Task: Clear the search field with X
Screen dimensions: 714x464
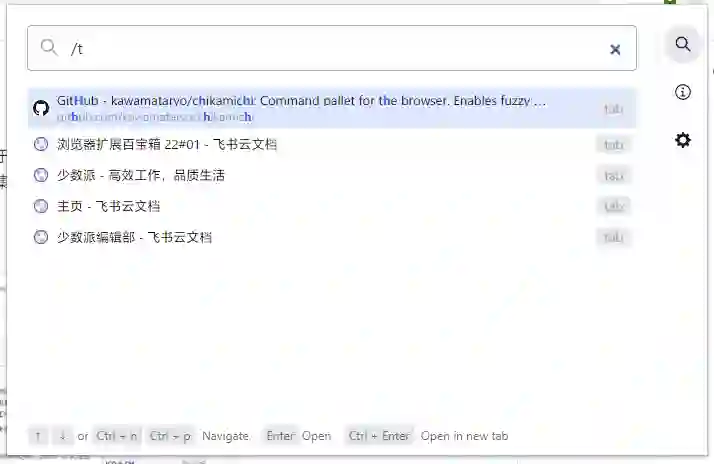Action: [615, 49]
